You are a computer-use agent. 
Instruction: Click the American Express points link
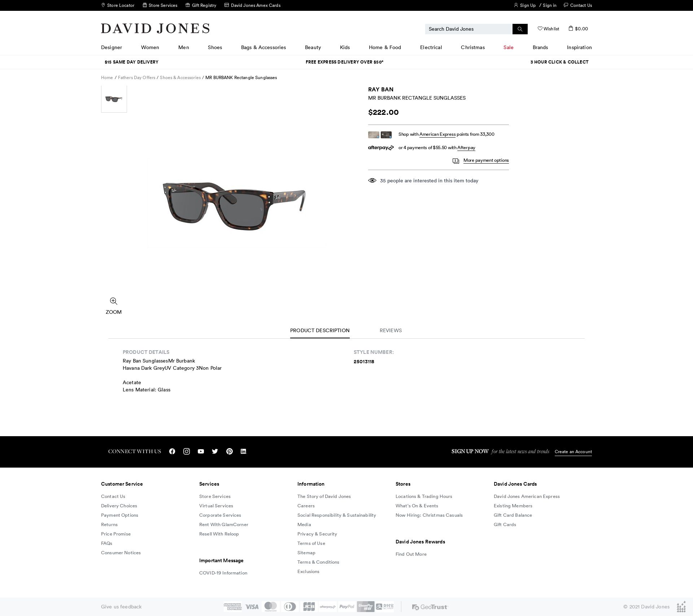pos(437,134)
